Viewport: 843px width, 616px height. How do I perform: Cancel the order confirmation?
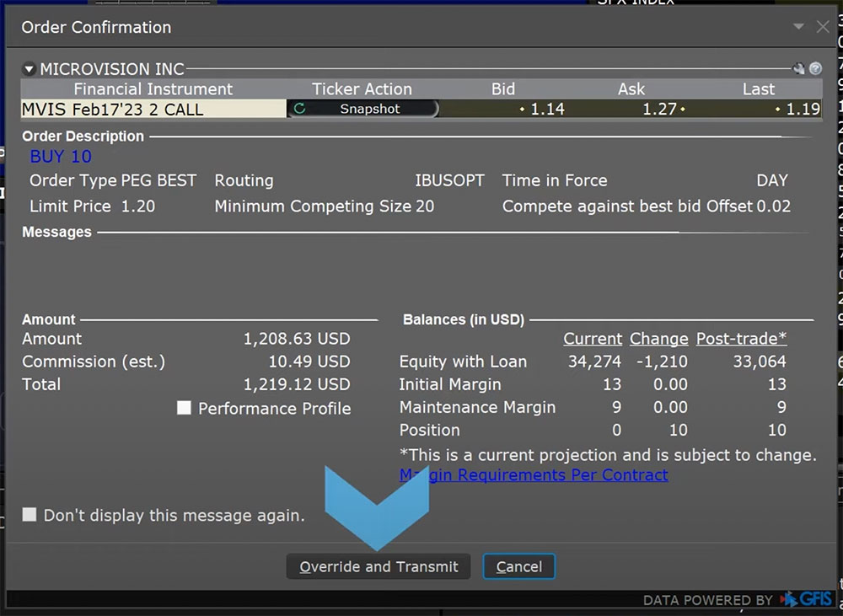click(x=518, y=566)
